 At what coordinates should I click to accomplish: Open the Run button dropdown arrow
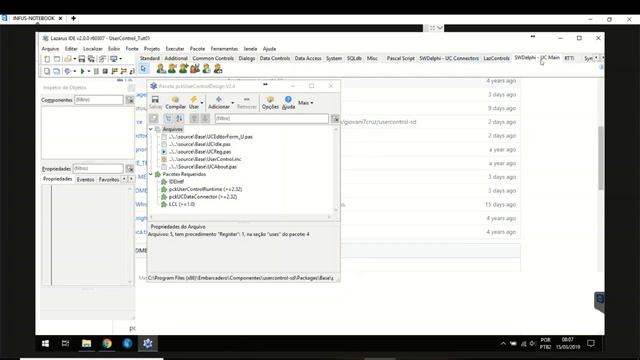pyautogui.click(x=89, y=71)
